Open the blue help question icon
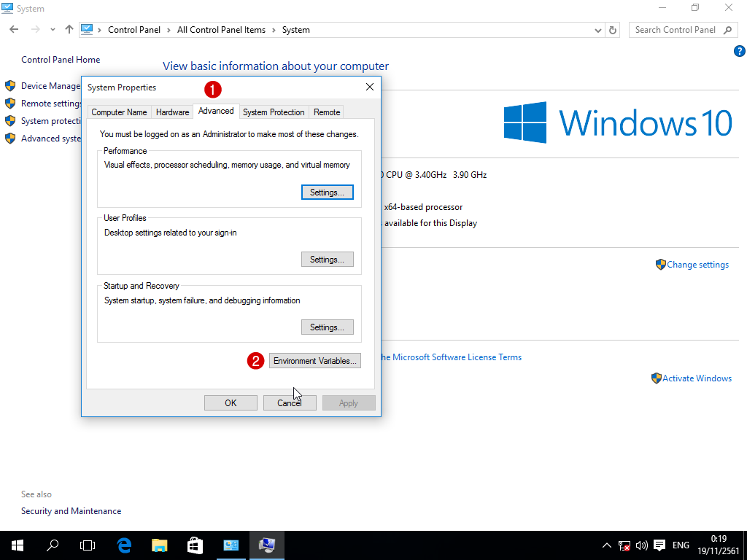This screenshot has width=747, height=560. tap(740, 51)
